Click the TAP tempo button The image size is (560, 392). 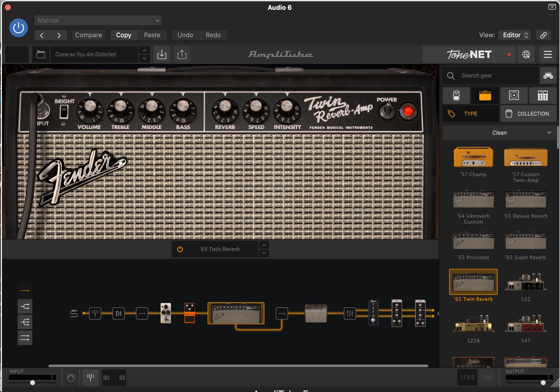pyautogui.click(x=487, y=378)
